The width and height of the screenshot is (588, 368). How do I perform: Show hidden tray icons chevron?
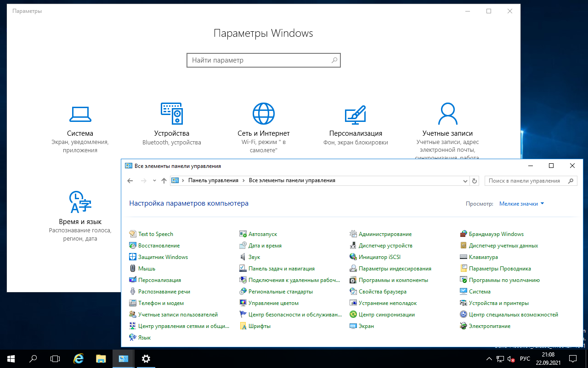coord(489,359)
